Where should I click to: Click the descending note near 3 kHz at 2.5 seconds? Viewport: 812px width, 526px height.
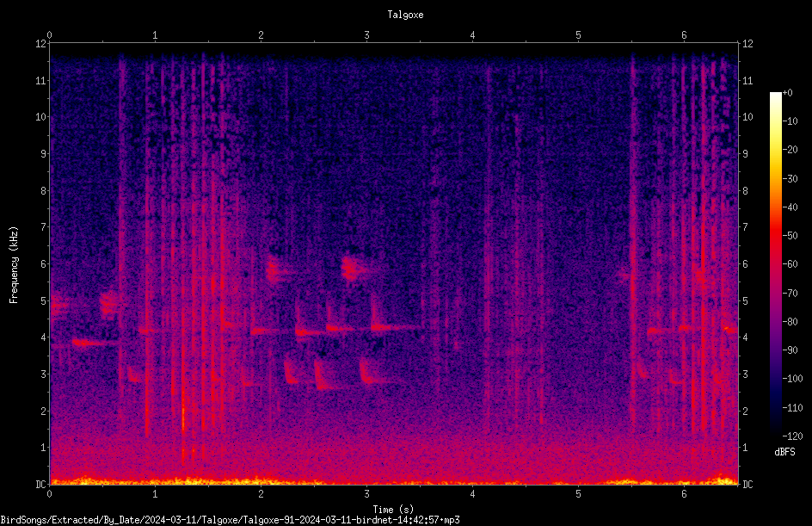click(323, 375)
